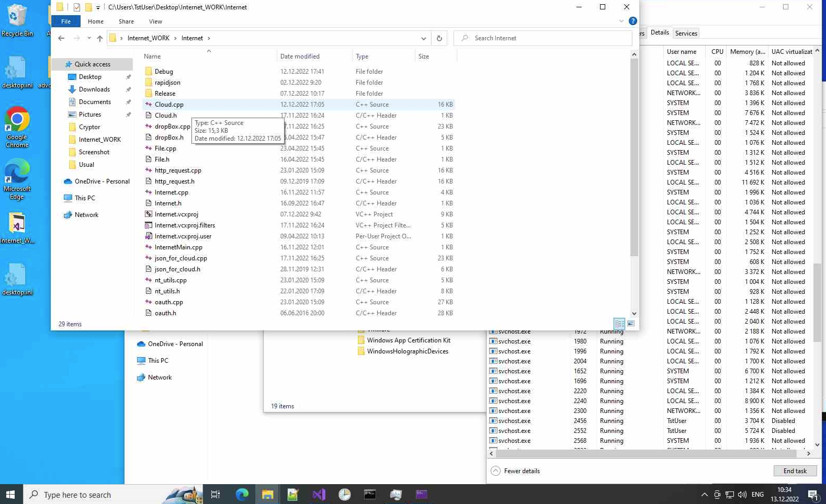Open the blue Help question mark icon

pyautogui.click(x=632, y=21)
